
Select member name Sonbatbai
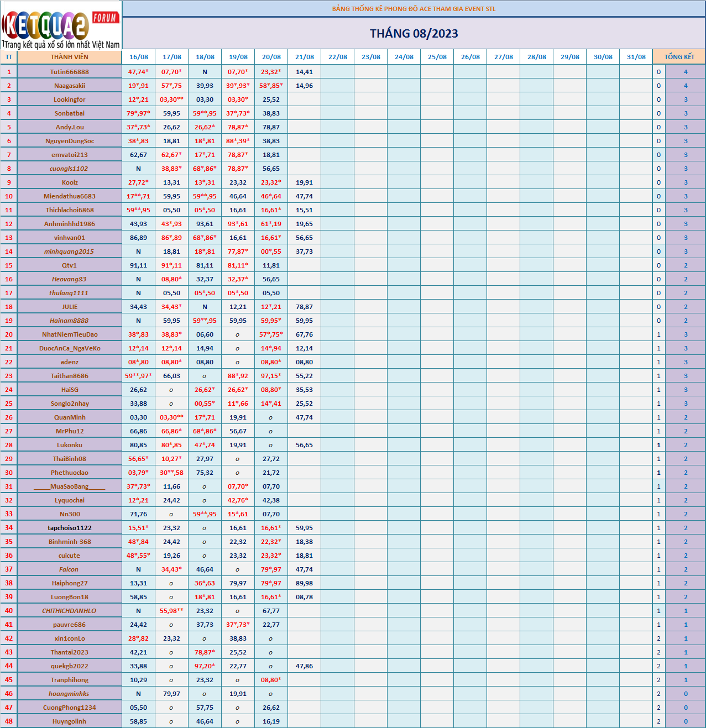coord(70,113)
